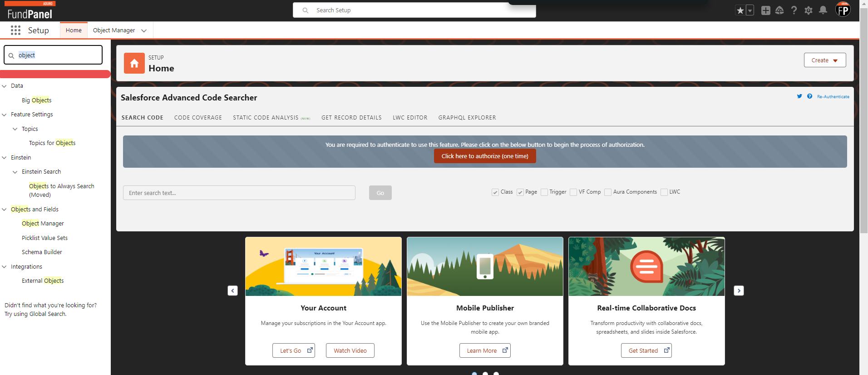868x375 pixels.
Task: Enable the LWC checkbox
Action: (664, 192)
